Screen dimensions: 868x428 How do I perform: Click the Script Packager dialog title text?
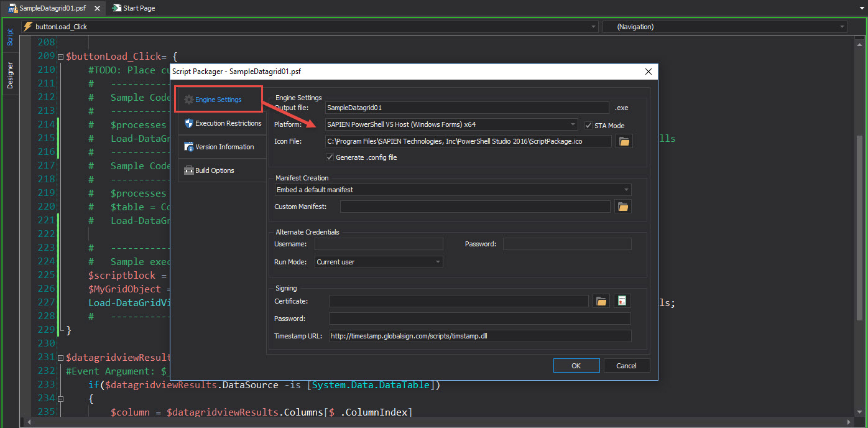237,72
